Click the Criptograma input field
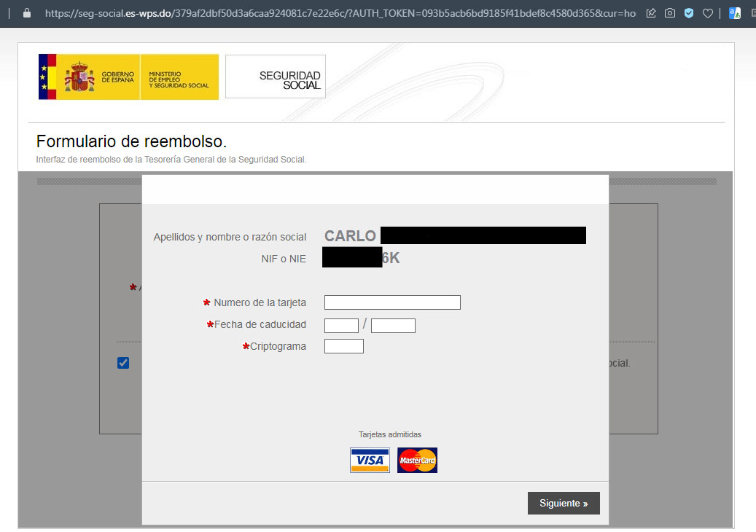Screen dimensions: 756x532 coord(343,346)
